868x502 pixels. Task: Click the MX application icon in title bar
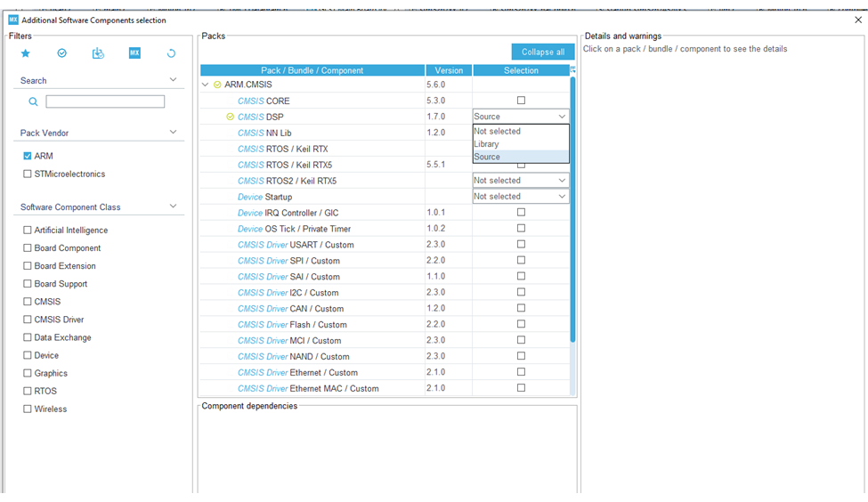pos(13,20)
